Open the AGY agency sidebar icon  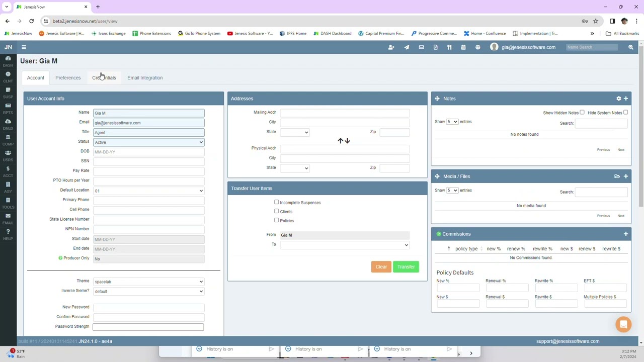[8, 187]
